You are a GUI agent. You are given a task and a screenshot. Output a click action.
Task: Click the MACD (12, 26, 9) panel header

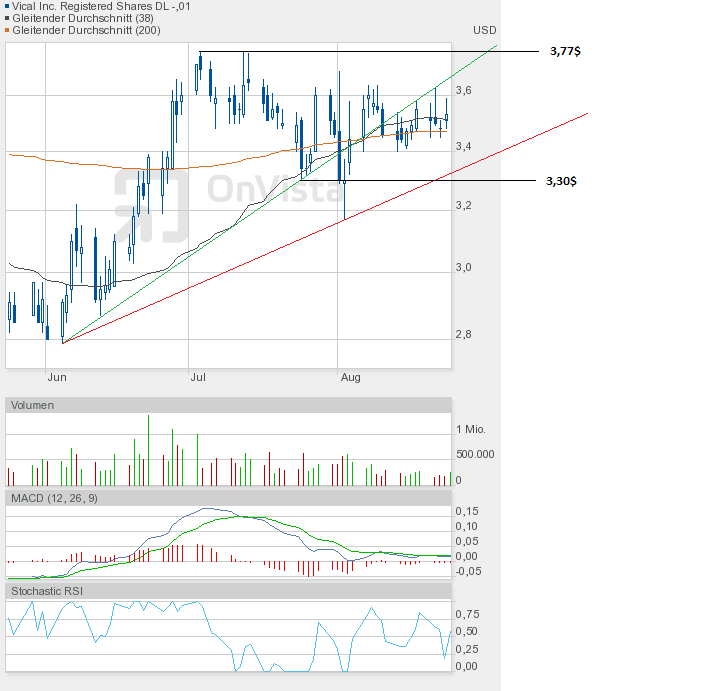tap(54, 497)
